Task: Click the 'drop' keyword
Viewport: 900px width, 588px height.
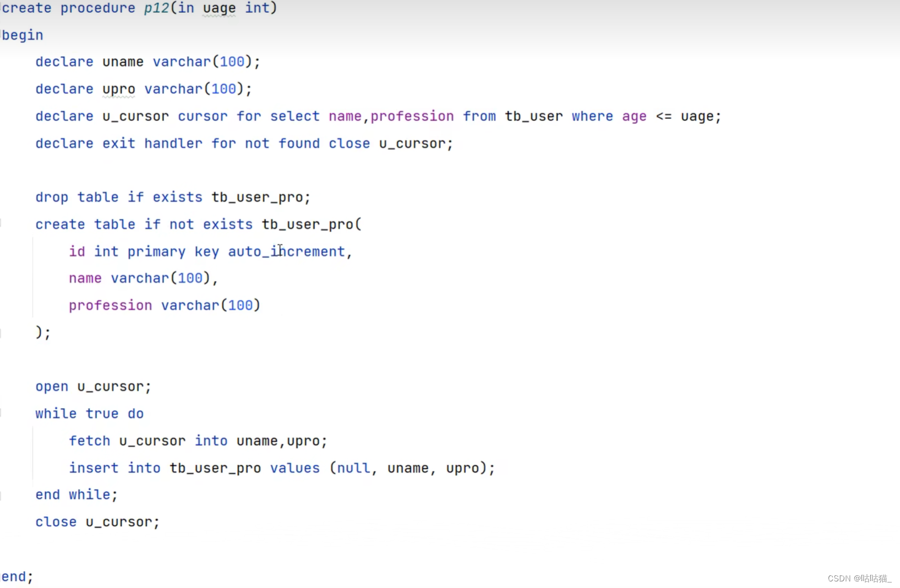Action: [x=52, y=197]
